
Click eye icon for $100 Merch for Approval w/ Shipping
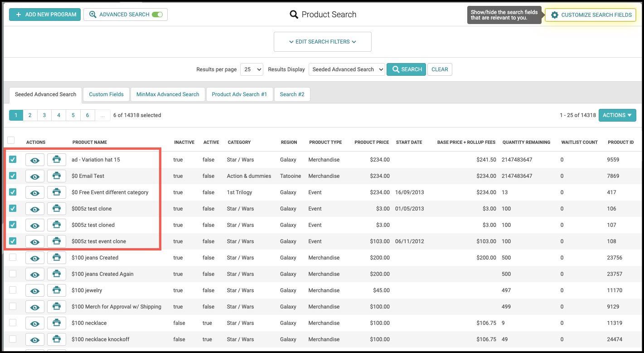click(x=35, y=307)
